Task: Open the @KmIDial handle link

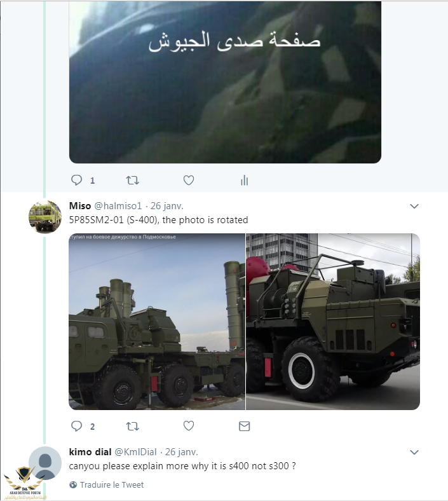Action: [x=136, y=452]
